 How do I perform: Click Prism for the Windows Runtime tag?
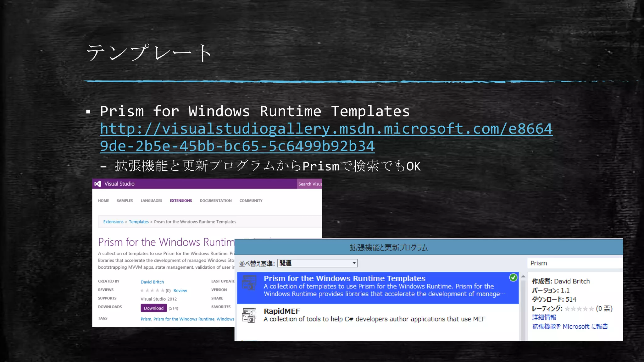(x=184, y=319)
